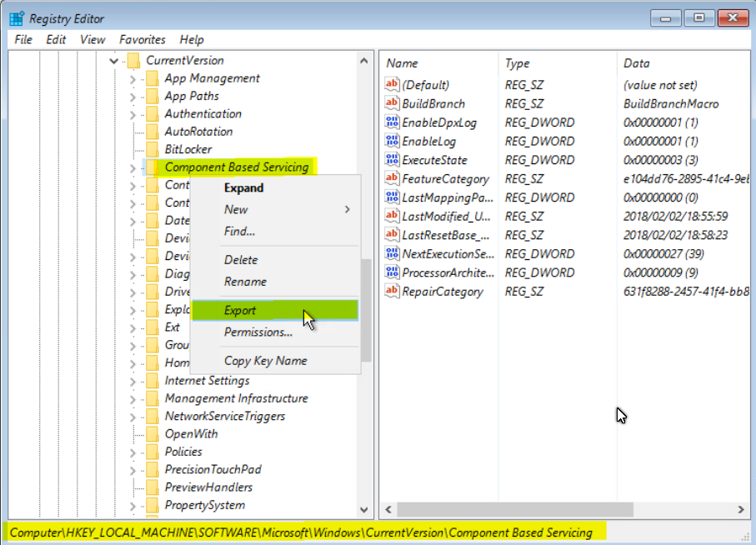Click the Registry Editor app icon in title bar
Viewport: 756px width, 545px height.
(x=17, y=18)
